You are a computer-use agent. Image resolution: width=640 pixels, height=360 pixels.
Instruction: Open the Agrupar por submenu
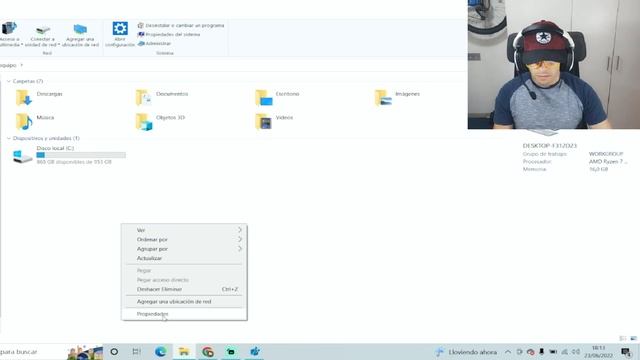coord(184,249)
